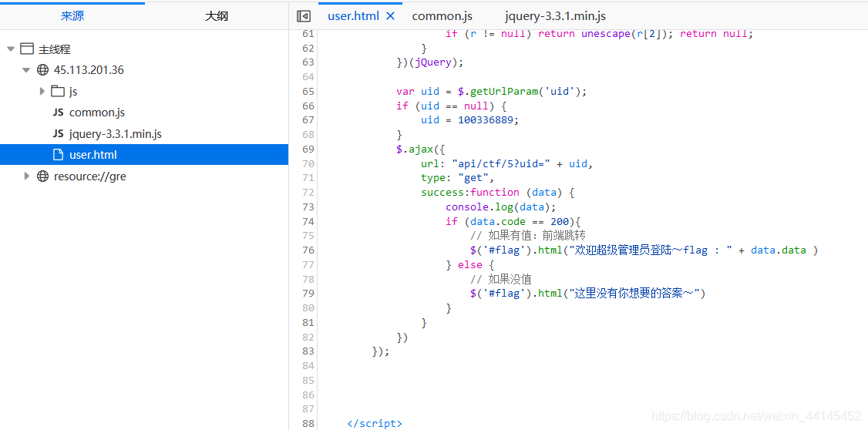Set a breakpoint on line number 79

(308, 294)
